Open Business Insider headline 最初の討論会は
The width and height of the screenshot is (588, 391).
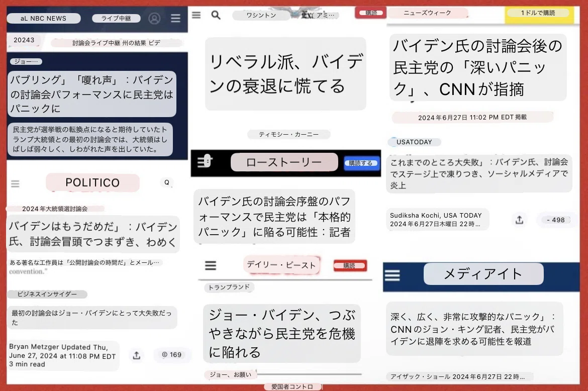pos(92,318)
